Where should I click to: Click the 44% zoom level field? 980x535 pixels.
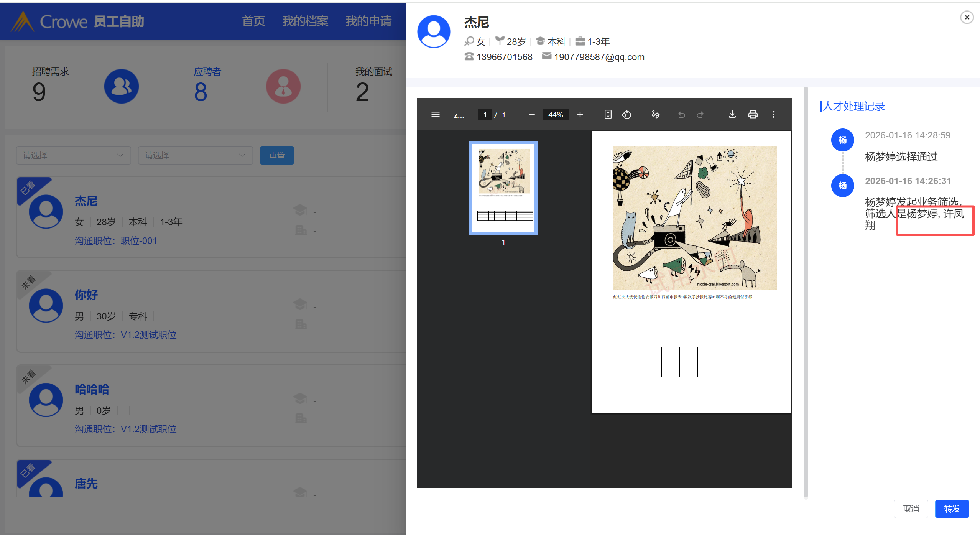click(555, 114)
